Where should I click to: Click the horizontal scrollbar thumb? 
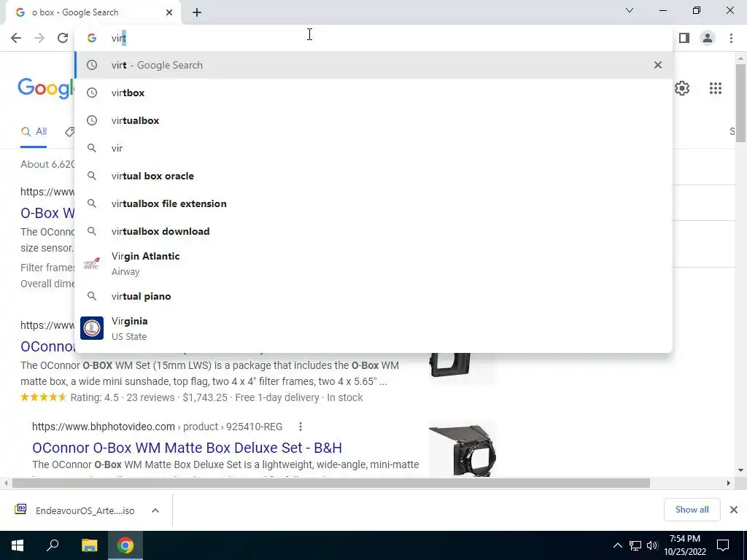[x=330, y=483]
